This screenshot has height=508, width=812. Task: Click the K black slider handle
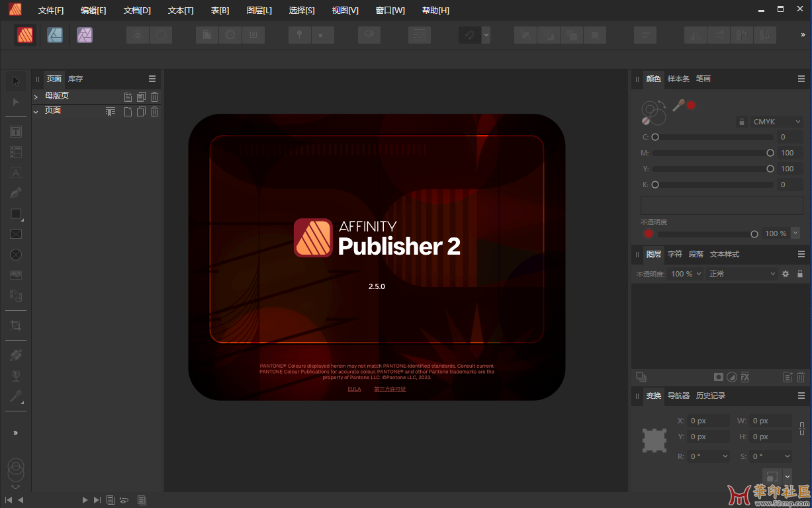click(655, 185)
